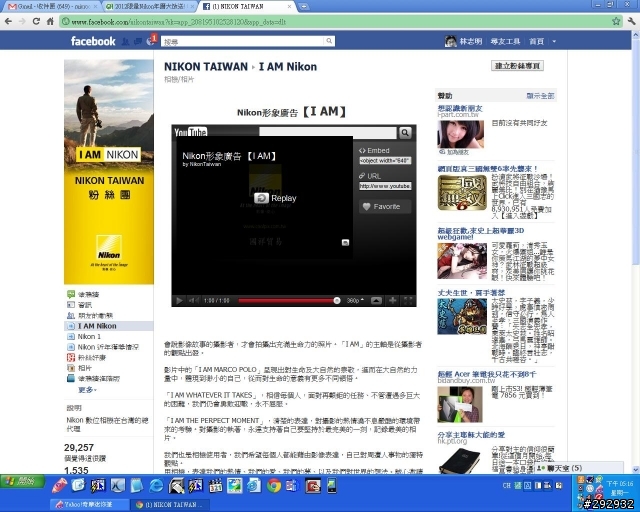Open the Chrome wrench settings menu
Viewport: 640px width, 512px height.
pos(631,21)
